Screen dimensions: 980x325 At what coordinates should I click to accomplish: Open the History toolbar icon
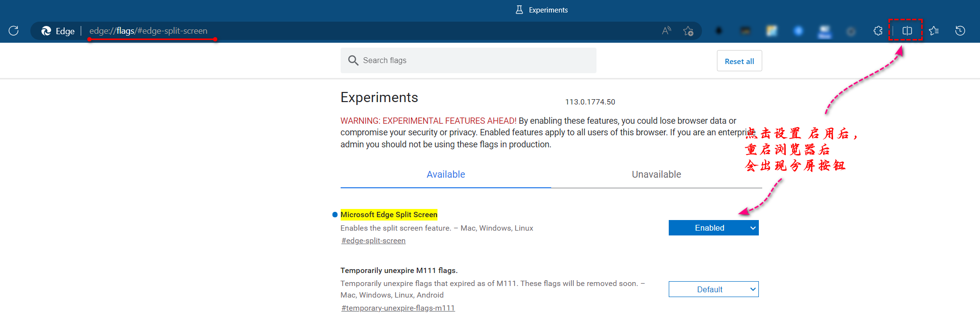960,31
